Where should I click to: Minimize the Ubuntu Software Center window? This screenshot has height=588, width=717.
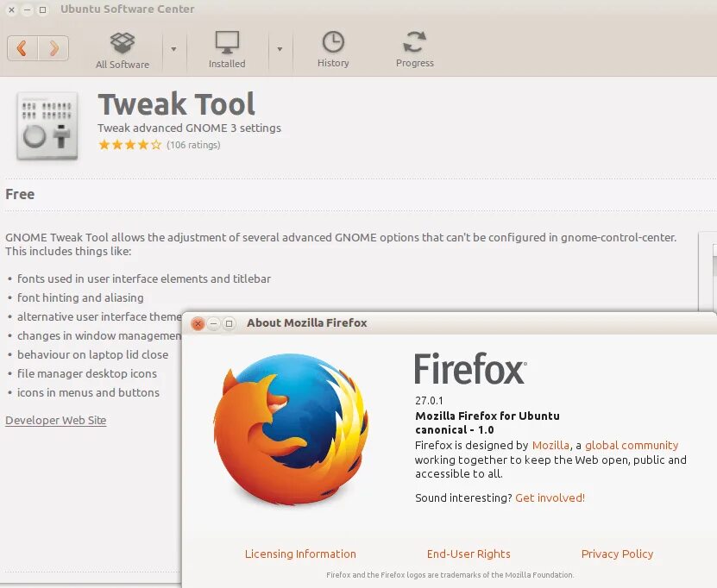click(x=28, y=9)
